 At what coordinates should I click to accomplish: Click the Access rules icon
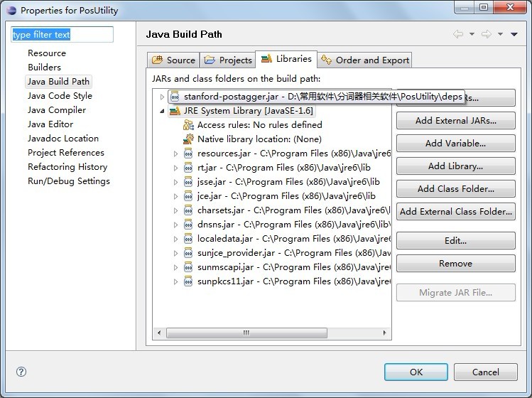click(188, 125)
